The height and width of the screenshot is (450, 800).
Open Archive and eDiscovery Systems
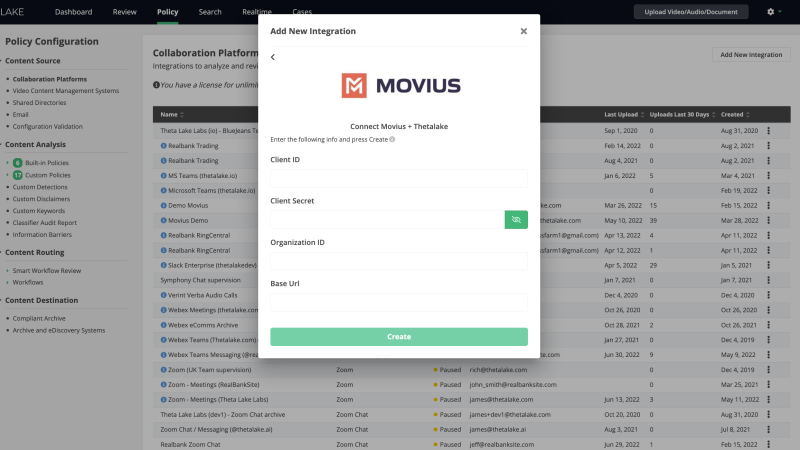coord(59,330)
